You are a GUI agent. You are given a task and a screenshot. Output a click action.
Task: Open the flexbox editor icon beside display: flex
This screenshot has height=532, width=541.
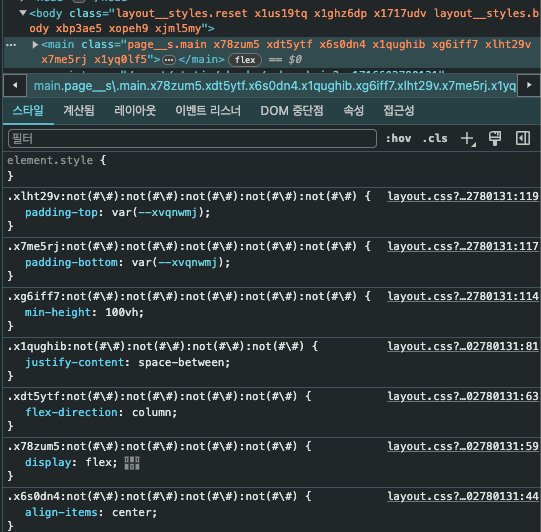tap(132, 463)
